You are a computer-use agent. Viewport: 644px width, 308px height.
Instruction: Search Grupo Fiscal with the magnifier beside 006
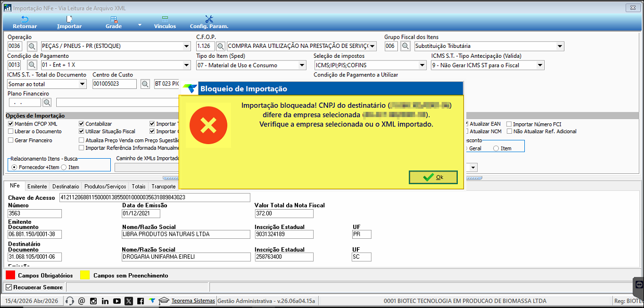pos(406,46)
